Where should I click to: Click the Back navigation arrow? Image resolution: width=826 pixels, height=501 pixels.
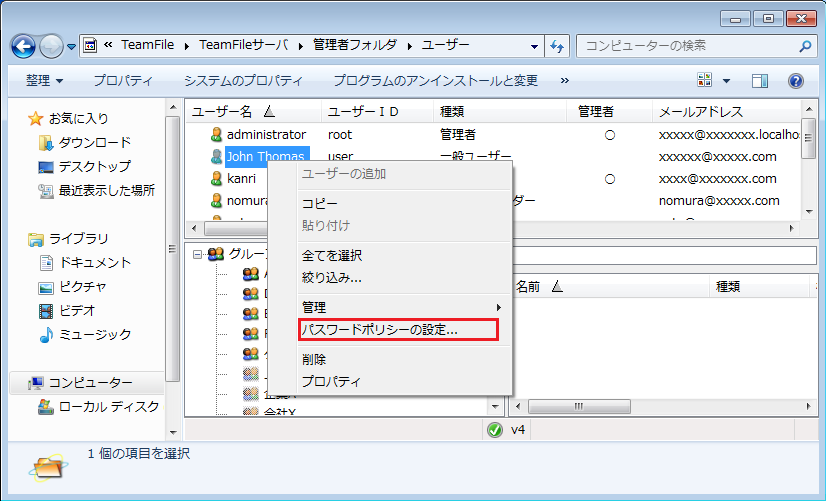click(24, 45)
